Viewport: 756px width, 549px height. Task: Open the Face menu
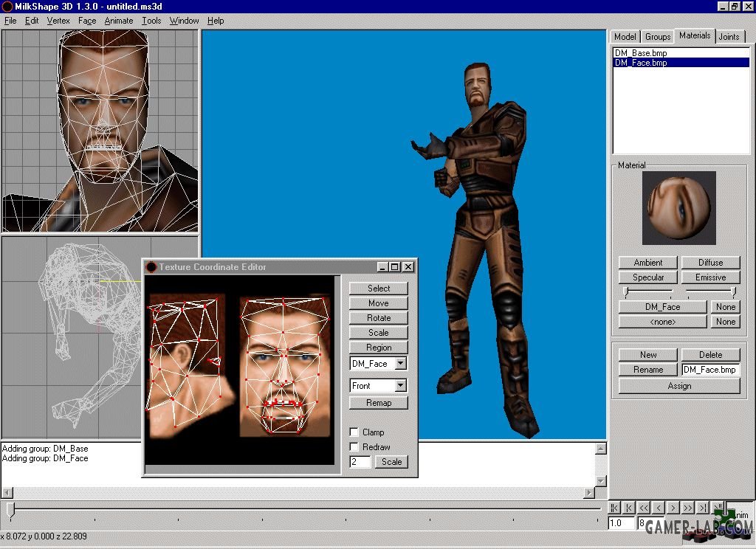pyautogui.click(x=87, y=21)
